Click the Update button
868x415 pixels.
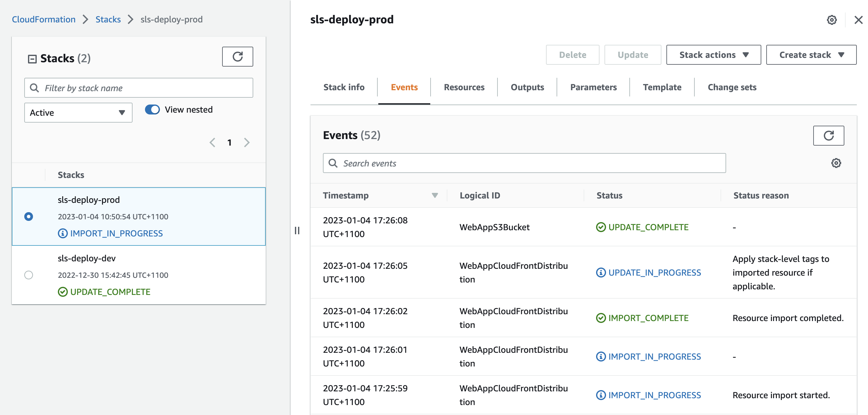(x=632, y=54)
